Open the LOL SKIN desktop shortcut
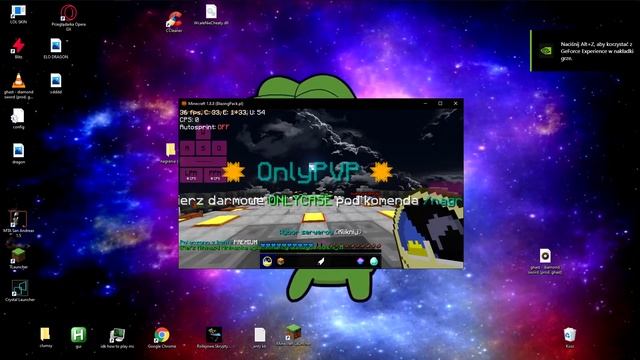640x360 pixels. pyautogui.click(x=18, y=14)
